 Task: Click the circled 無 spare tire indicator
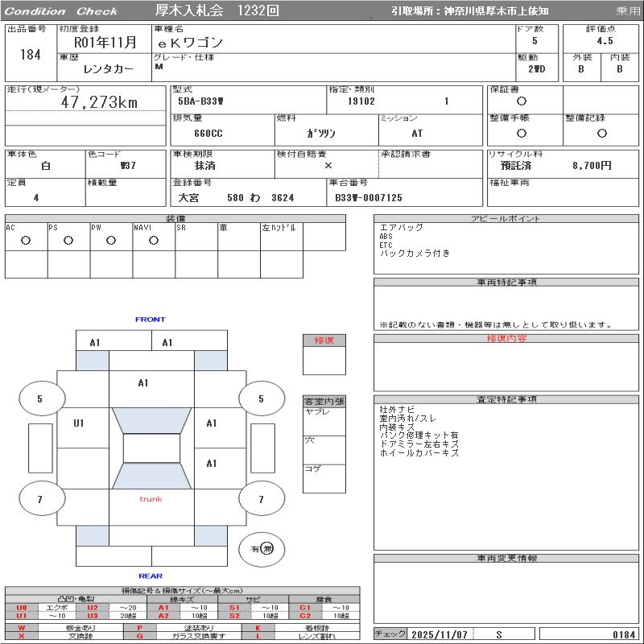click(x=268, y=548)
